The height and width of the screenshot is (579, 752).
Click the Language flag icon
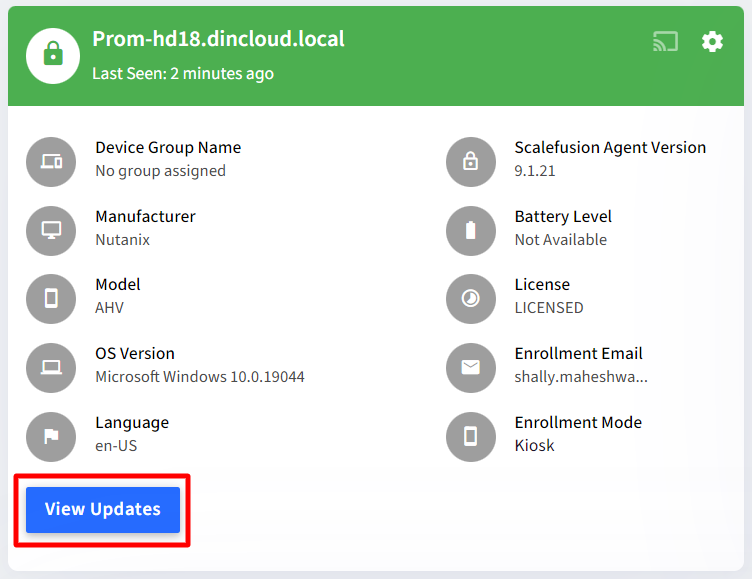[x=51, y=437]
